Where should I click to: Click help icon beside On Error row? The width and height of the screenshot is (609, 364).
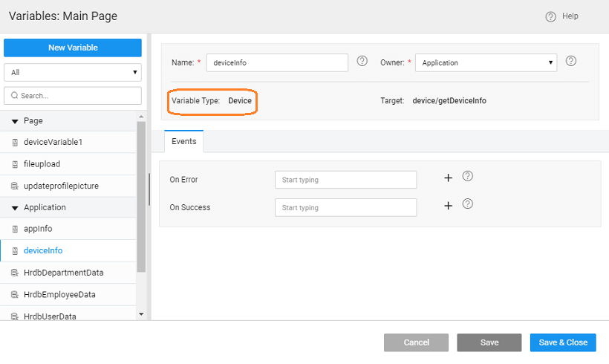point(468,177)
